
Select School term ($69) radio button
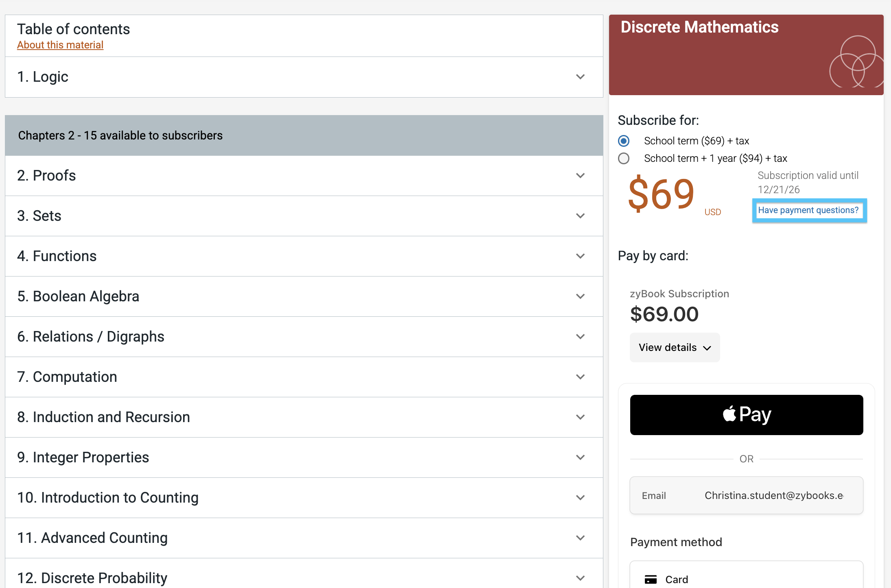click(x=623, y=141)
